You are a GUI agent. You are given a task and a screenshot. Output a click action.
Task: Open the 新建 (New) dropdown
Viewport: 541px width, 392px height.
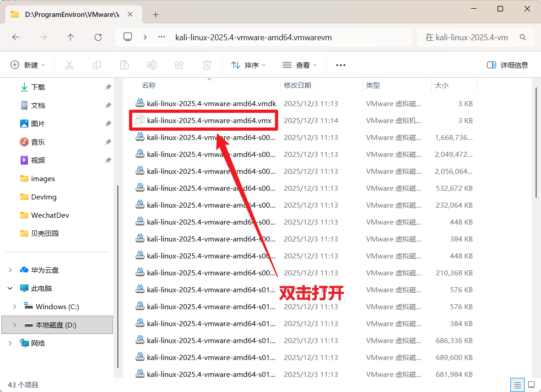click(x=27, y=65)
